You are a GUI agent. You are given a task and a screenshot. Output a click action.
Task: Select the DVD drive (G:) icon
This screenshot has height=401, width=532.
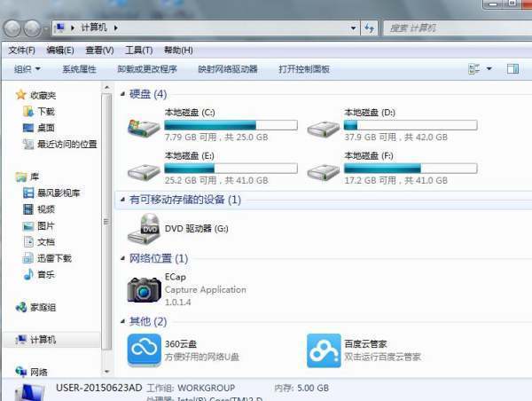143,228
